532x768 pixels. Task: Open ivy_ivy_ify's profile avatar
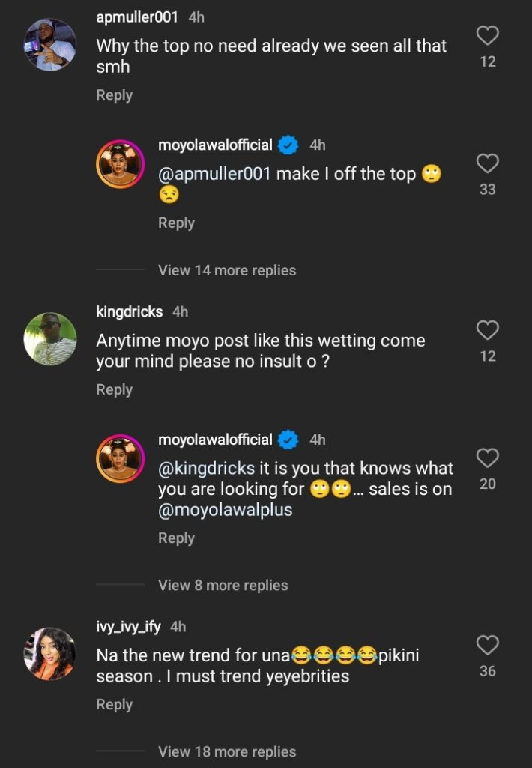tap(50, 654)
